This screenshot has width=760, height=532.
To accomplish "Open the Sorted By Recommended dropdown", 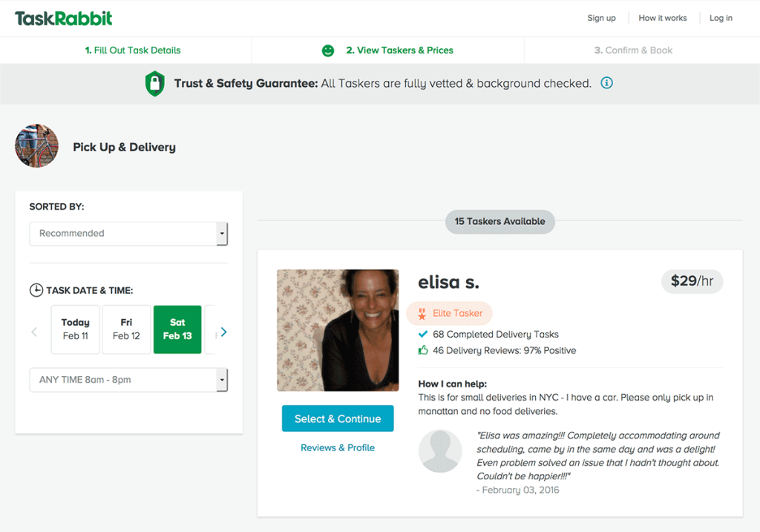I will (x=128, y=234).
